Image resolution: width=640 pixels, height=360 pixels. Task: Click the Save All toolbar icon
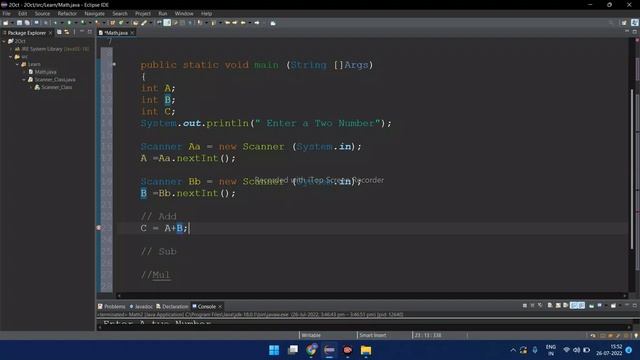(27, 23)
